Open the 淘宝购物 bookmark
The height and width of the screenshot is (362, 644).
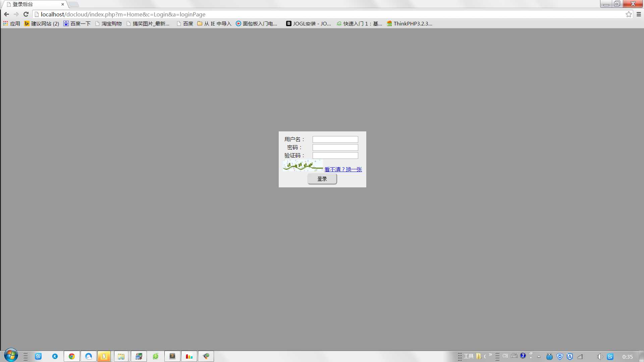point(108,23)
